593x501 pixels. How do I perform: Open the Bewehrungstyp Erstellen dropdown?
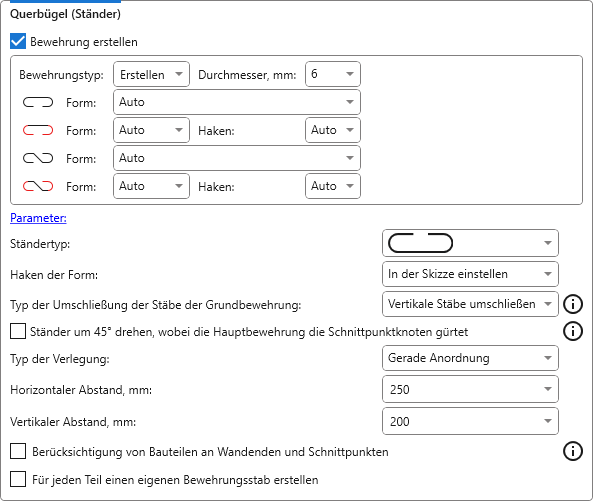151,74
